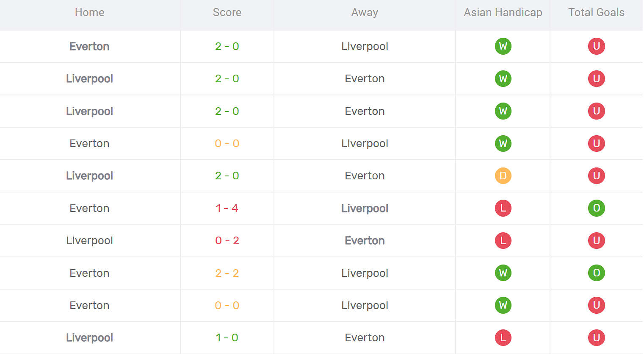Click the red U badge beside the yellow D badge
This screenshot has height=354, width=644.
[596, 176]
